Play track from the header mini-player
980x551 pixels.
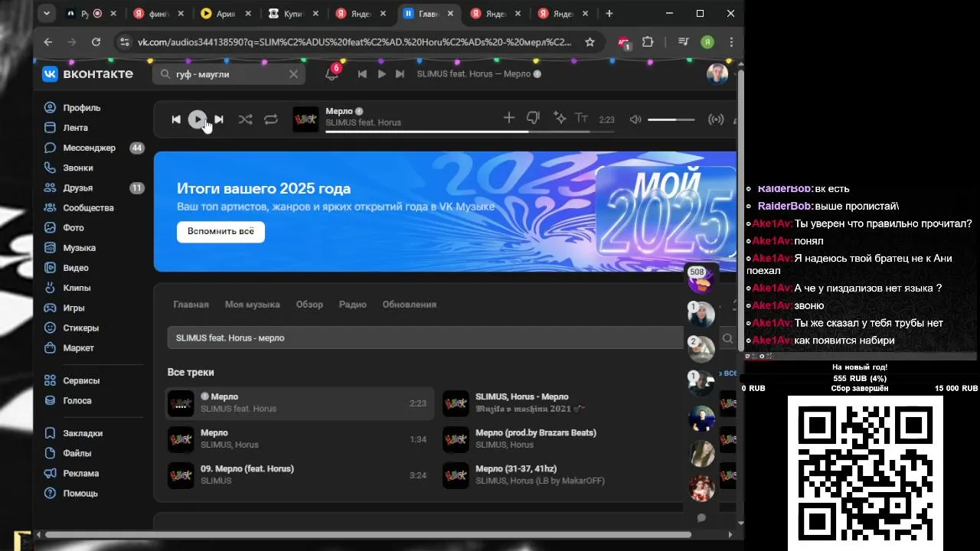point(381,74)
